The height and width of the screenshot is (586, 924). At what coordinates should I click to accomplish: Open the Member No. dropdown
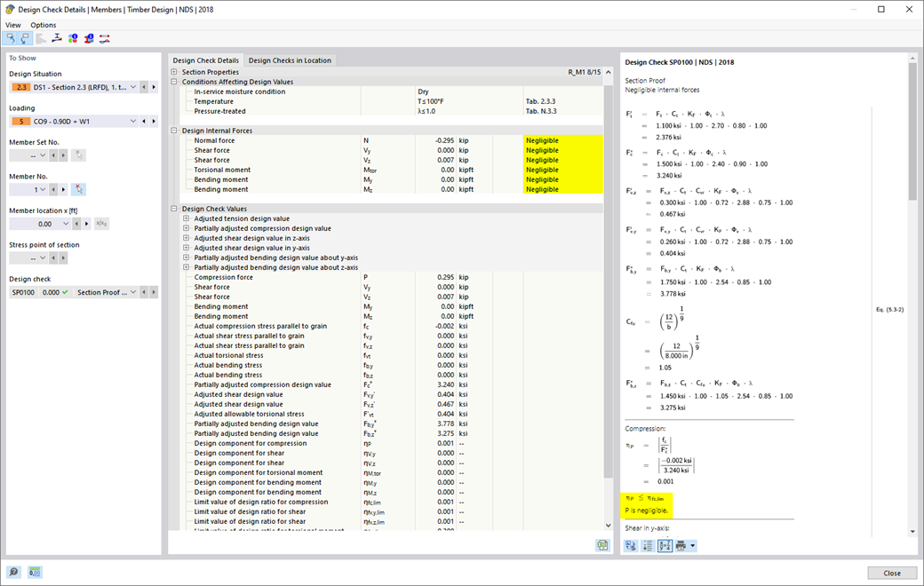pos(43,190)
